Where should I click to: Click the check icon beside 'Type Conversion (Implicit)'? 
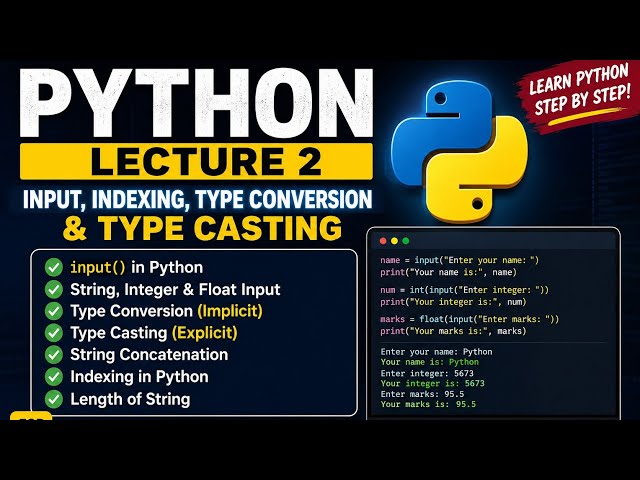[53, 311]
